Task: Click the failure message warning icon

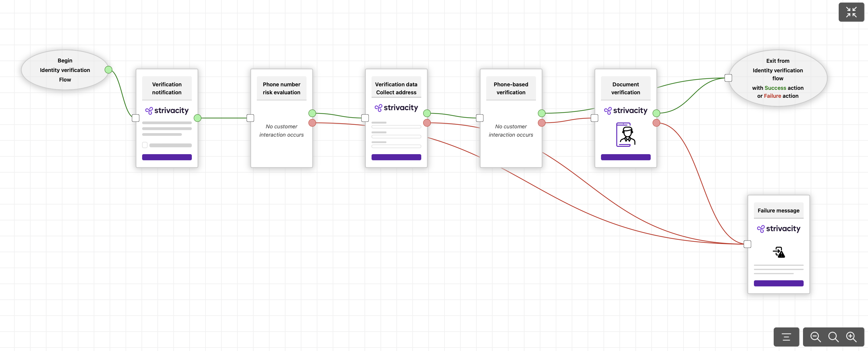Action: click(778, 252)
